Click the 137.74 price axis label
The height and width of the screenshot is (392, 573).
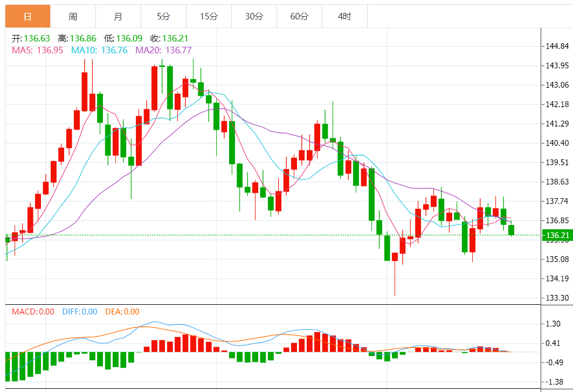tap(557, 201)
